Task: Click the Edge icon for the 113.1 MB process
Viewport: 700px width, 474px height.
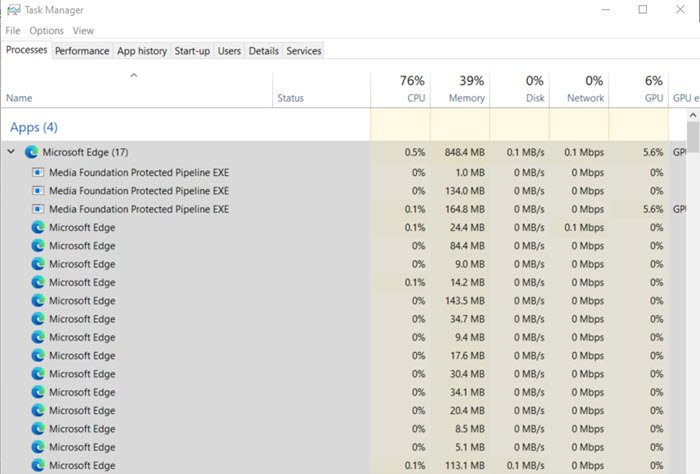Action: (38, 465)
